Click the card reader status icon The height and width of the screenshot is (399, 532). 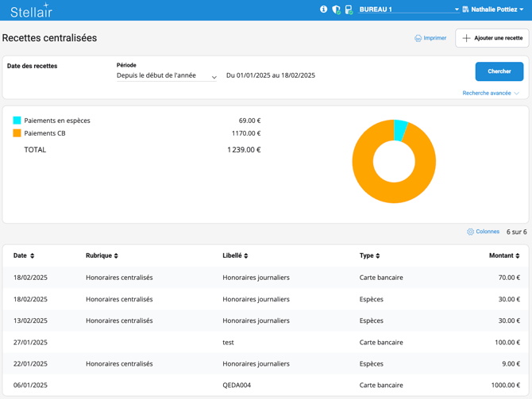point(349,10)
